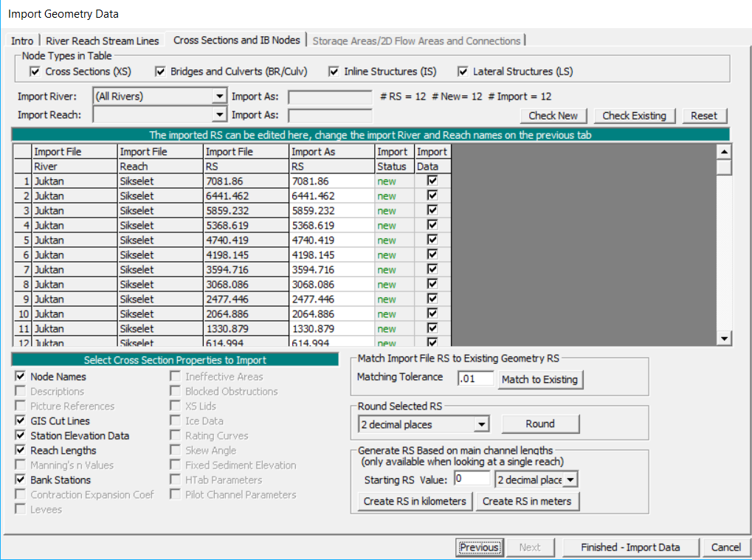Click Finished - Import Data button
The width and height of the screenshot is (752, 560).
[x=630, y=547]
